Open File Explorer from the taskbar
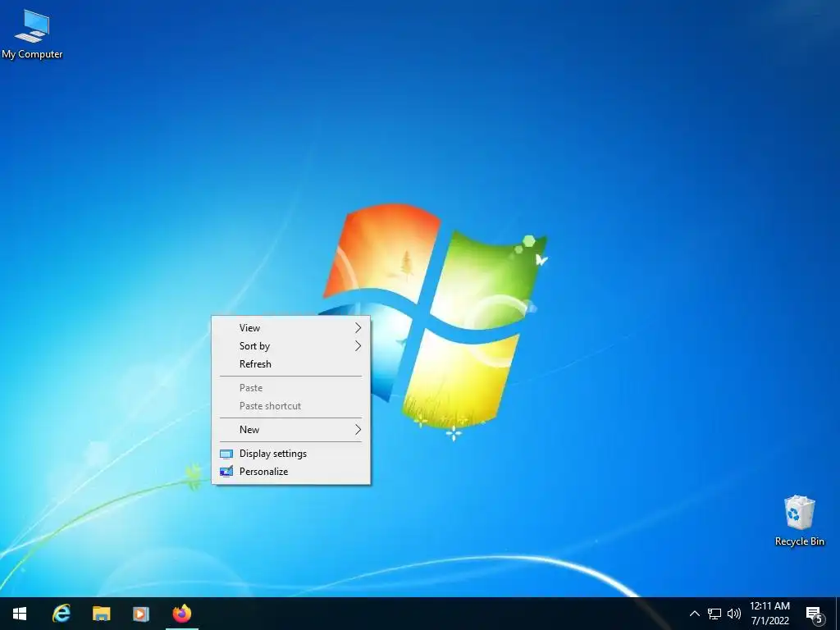 point(101,614)
